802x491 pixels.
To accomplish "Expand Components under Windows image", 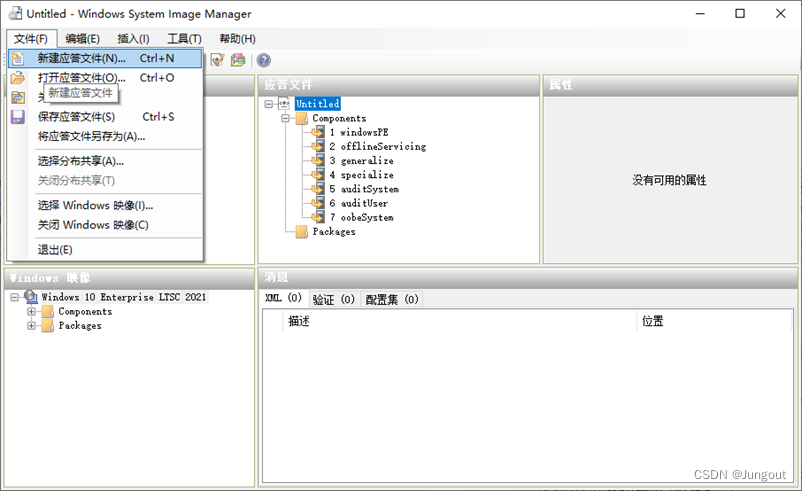I will point(32,311).
